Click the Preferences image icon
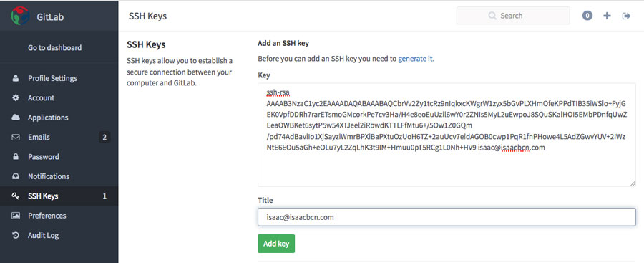644x263 pixels. (x=16, y=216)
